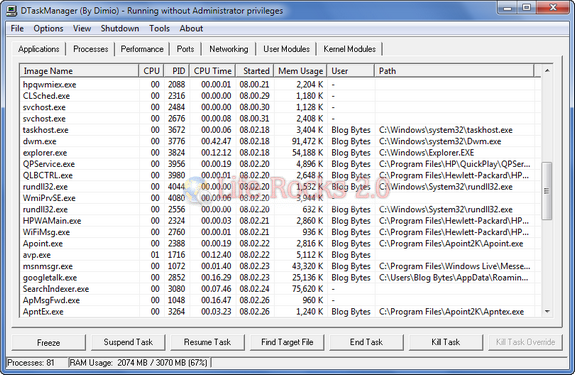Select the hpqwmiex.exe process row
Screen dimensions: 575x375
280,84
